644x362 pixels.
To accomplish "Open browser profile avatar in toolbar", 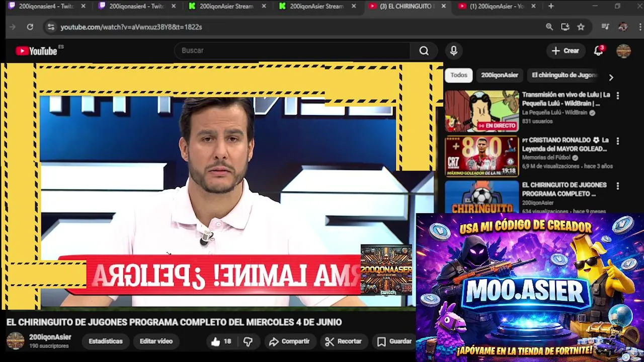I will (x=623, y=27).
